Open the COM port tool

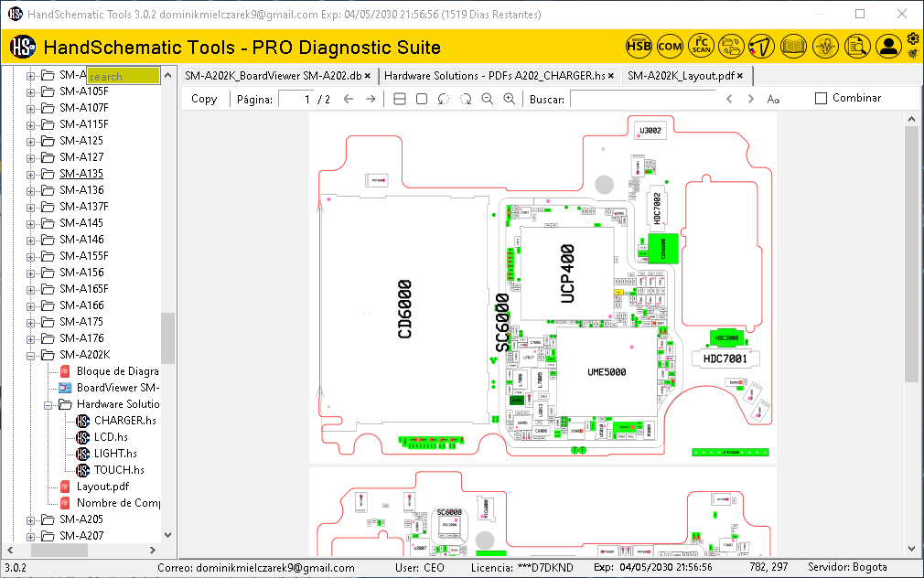click(x=670, y=46)
